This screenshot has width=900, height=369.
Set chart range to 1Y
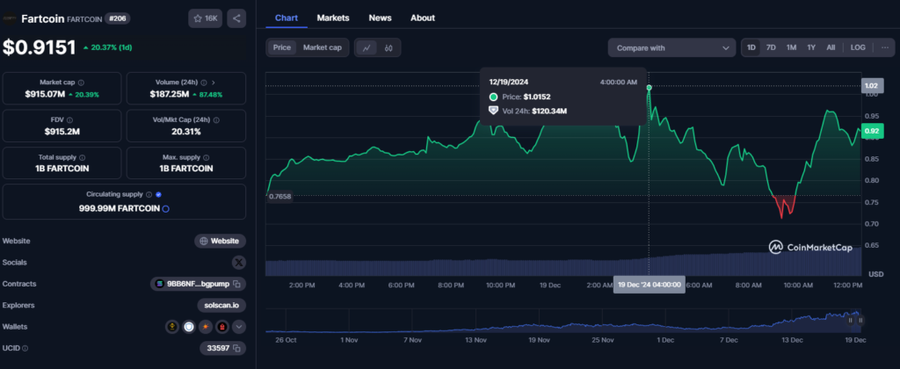[811, 48]
